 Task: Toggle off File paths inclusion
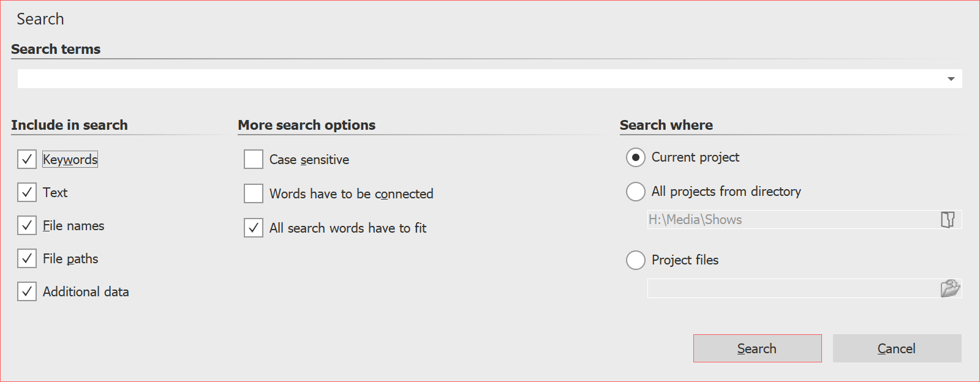[26, 258]
